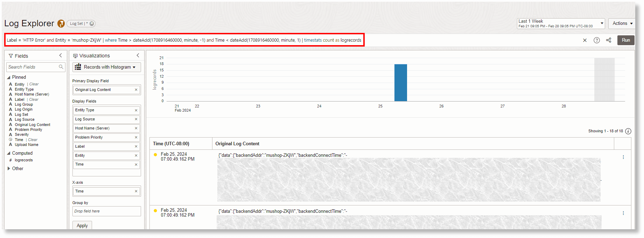Run the query
The width and height of the screenshot is (644, 238).
pyautogui.click(x=626, y=40)
